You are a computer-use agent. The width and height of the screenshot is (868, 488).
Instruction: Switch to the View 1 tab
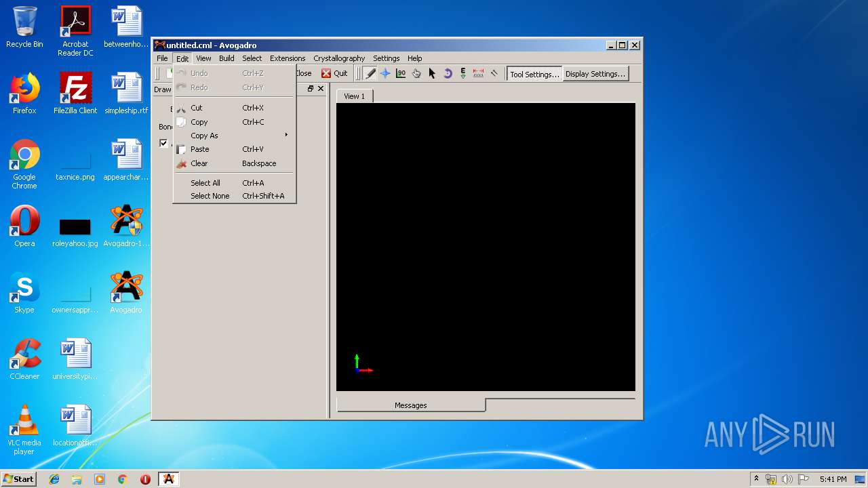coord(354,96)
